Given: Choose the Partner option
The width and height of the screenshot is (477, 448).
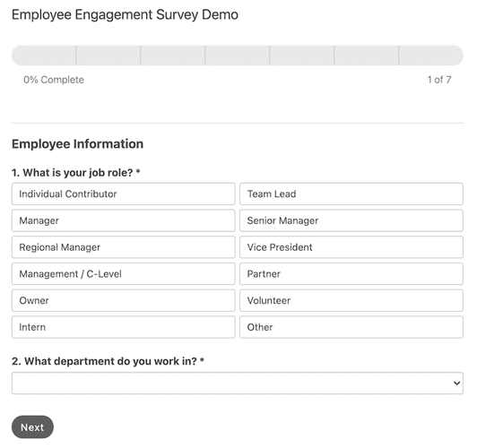Looking at the screenshot, I should coord(351,274).
